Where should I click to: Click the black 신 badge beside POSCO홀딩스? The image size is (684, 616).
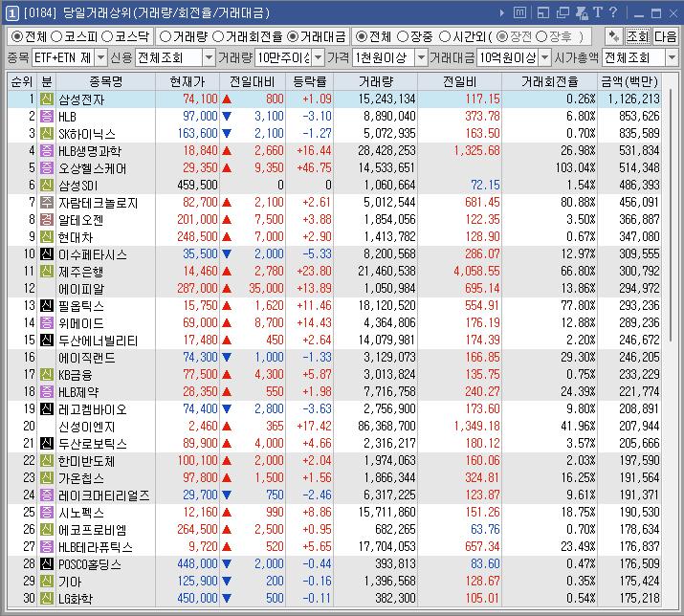(47, 563)
